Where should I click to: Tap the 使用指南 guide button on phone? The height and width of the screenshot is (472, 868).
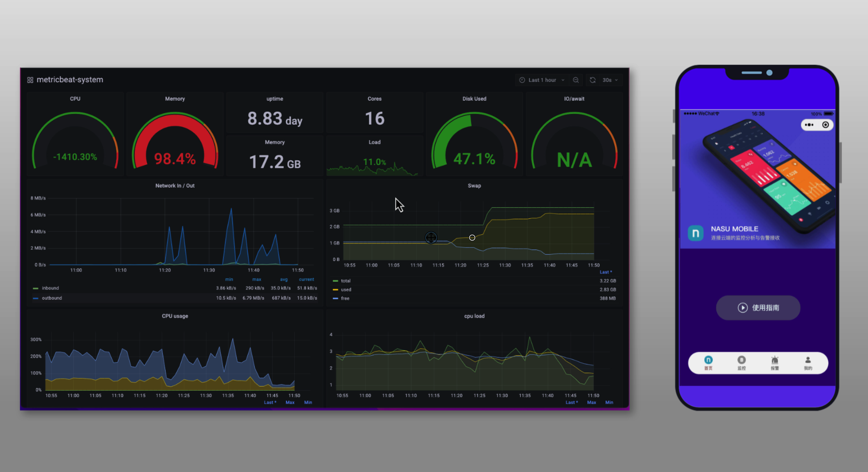758,308
